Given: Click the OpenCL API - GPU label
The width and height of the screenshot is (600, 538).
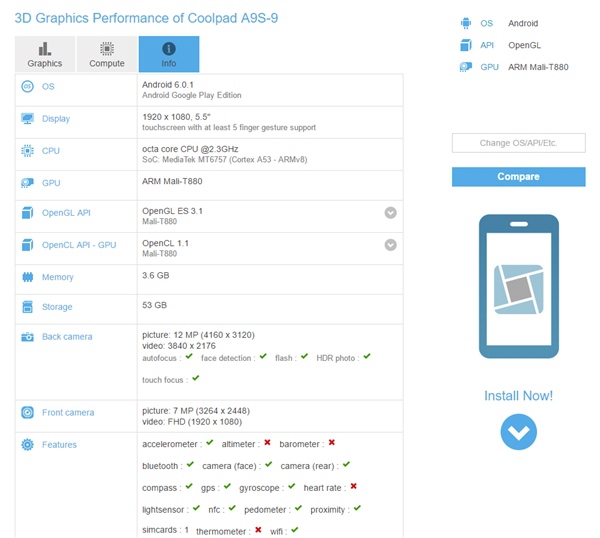Looking at the screenshot, I should pyautogui.click(x=79, y=245).
